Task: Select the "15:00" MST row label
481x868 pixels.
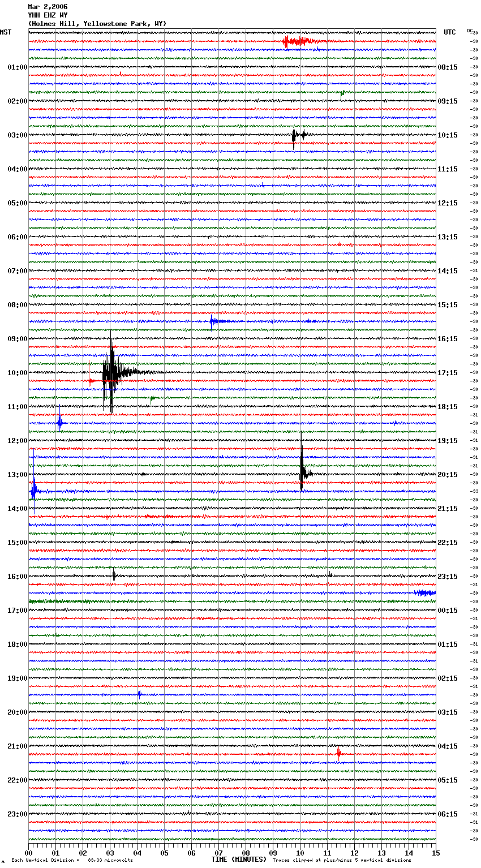Action: [18, 543]
